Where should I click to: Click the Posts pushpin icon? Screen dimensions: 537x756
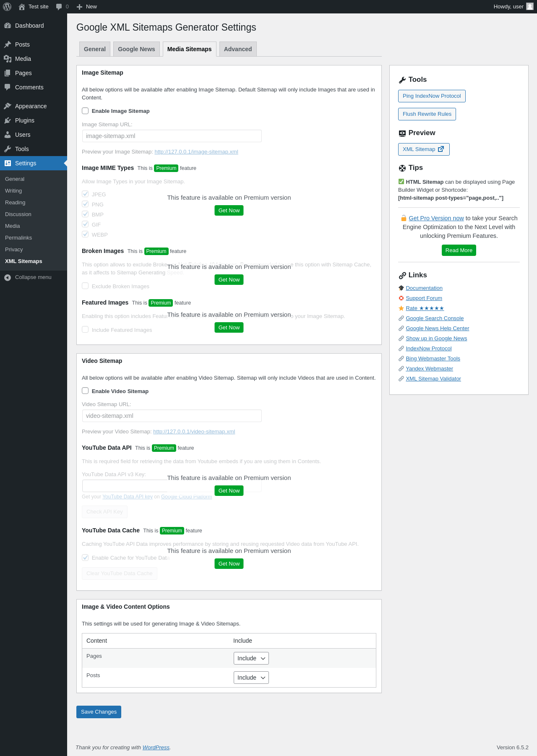(8, 44)
